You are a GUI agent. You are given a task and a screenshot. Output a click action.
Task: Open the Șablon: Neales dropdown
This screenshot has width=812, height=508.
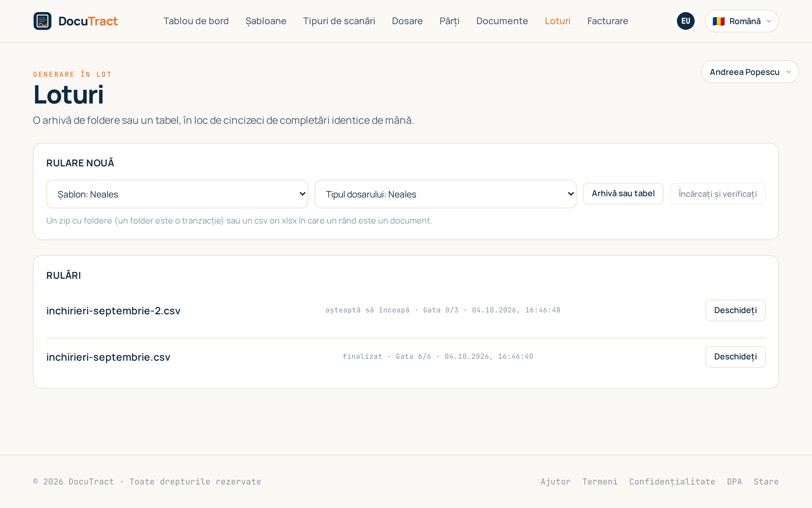177,194
